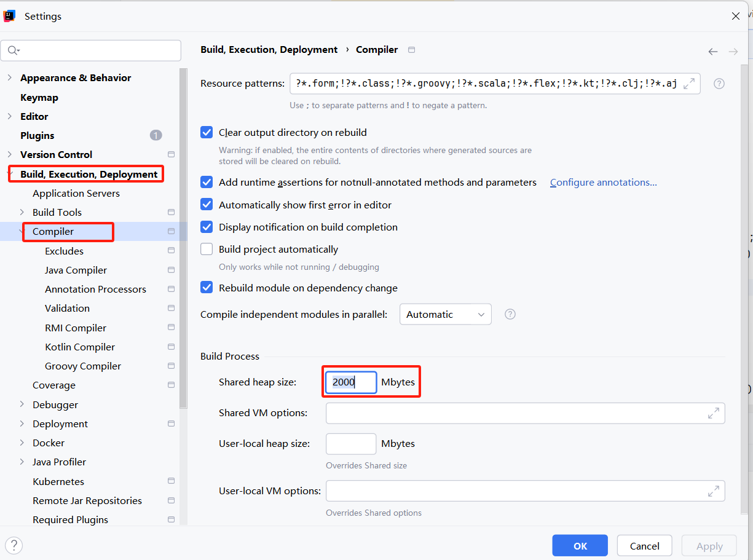The width and height of the screenshot is (753, 560).
Task: Open Configure annotations link
Action: pos(603,182)
